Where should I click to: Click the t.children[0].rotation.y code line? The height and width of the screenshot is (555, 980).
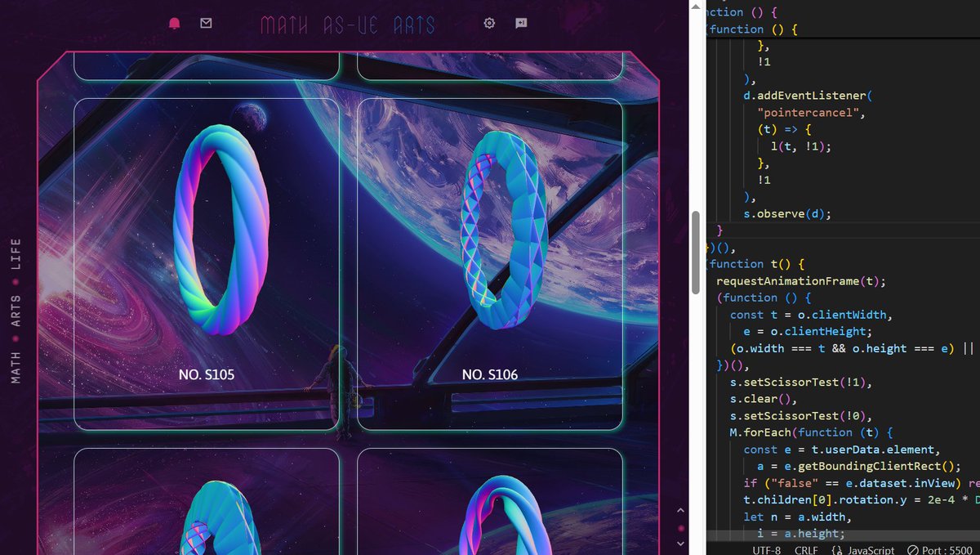861,499
